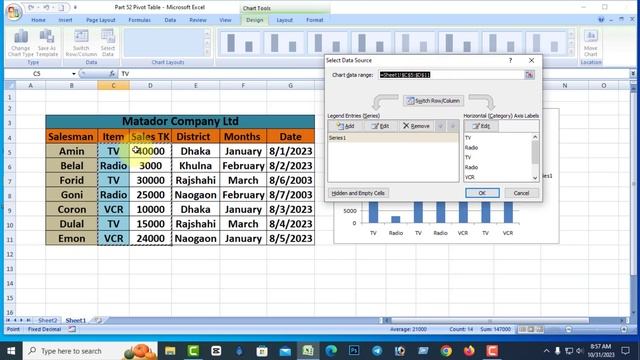Click the Select Data ribbon icon
The height and width of the screenshot is (360, 640).
tap(108, 43)
